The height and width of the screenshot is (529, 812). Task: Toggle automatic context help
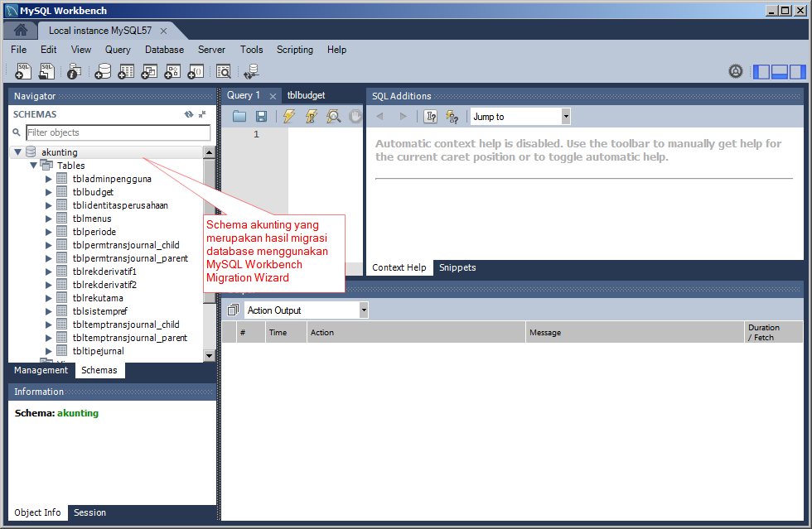tap(452, 117)
